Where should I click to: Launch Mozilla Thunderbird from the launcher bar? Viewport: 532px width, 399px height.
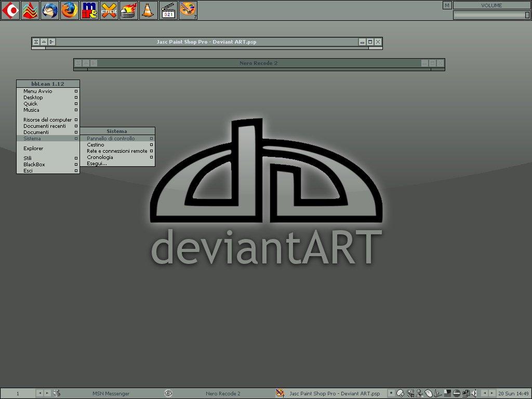coord(50,10)
